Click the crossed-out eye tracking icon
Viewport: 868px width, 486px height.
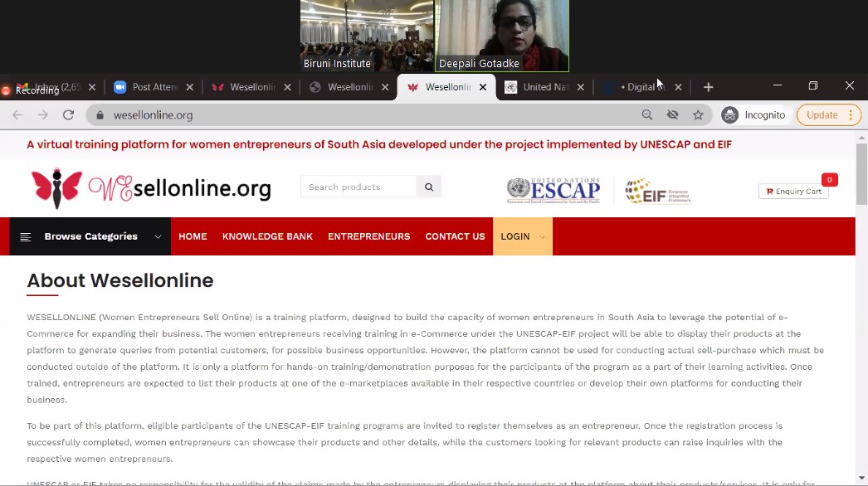click(673, 115)
